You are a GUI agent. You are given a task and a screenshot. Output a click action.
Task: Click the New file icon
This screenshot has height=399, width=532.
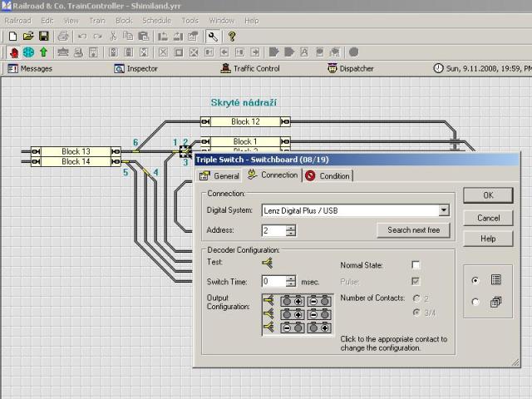[x=12, y=37]
